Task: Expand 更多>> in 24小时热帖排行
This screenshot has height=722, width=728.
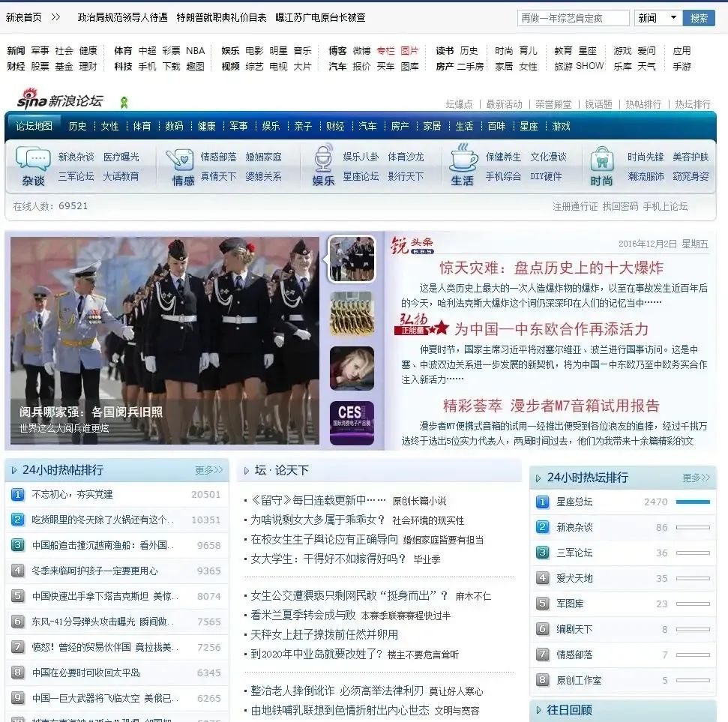Action: (209, 470)
